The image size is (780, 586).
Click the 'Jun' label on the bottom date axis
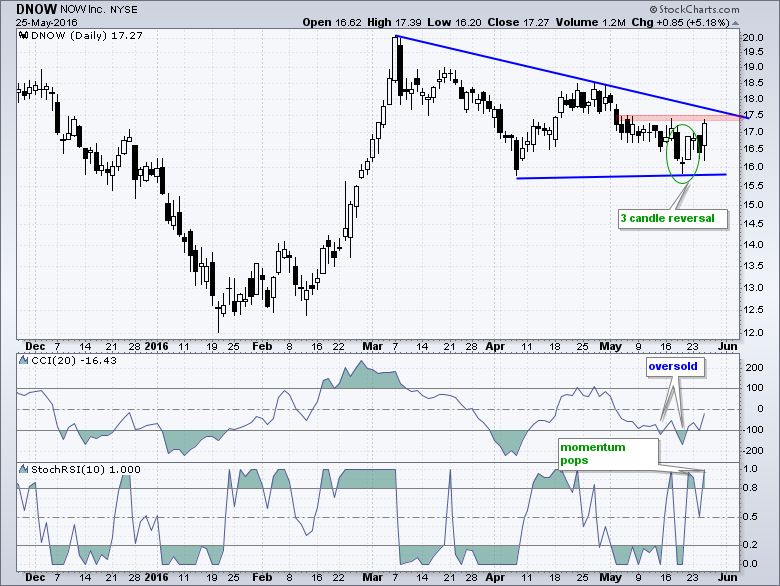point(728,577)
